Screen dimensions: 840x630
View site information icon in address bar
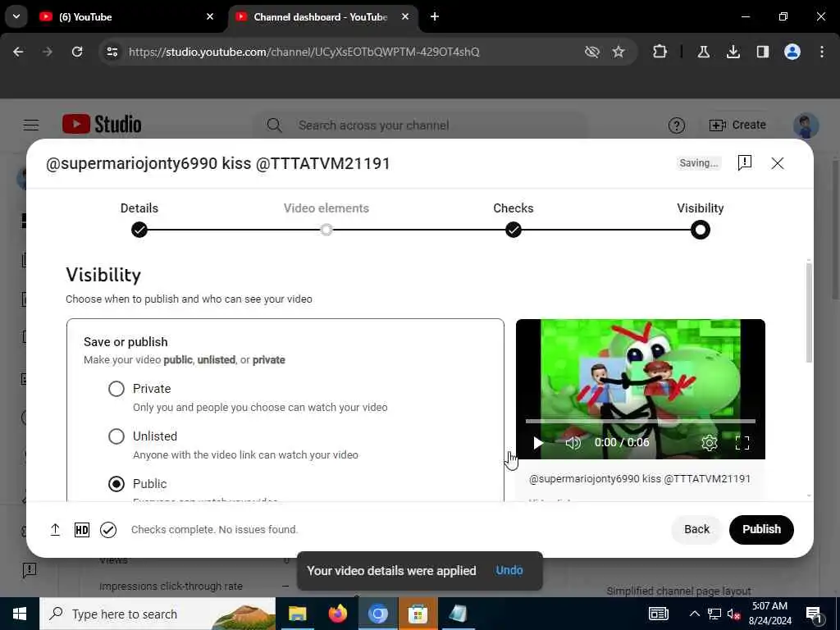tap(112, 52)
